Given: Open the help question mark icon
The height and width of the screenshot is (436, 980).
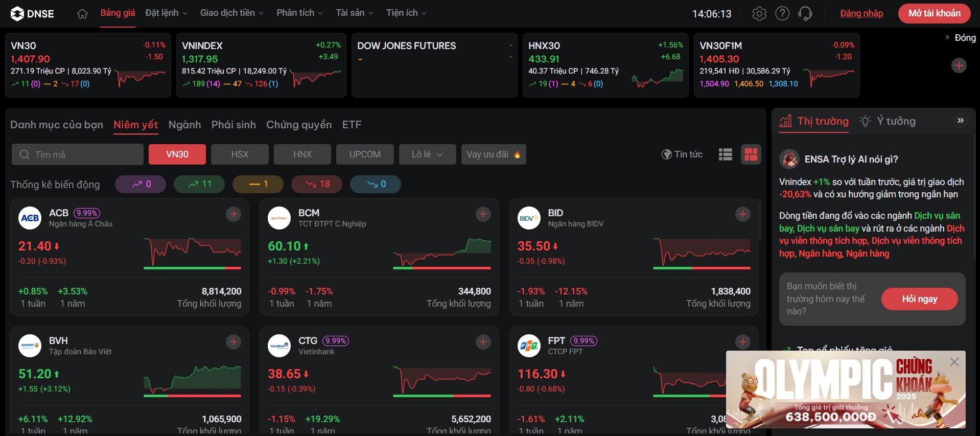Looking at the screenshot, I should click(782, 14).
